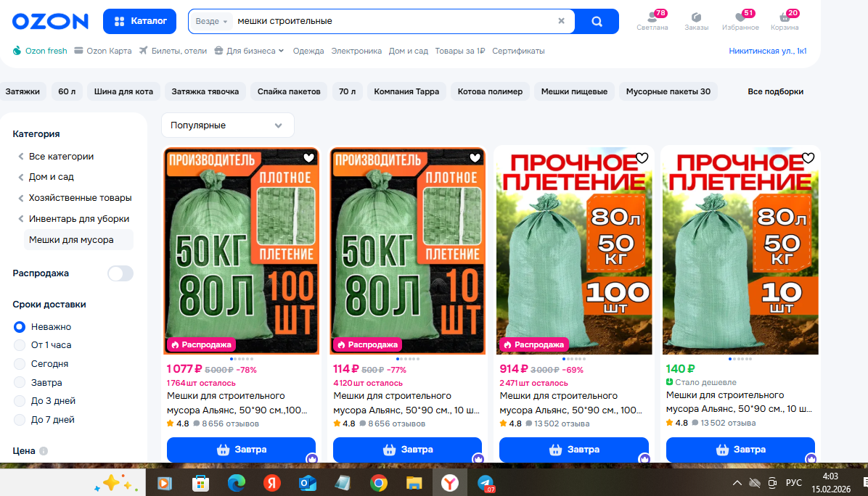Open the Светлана profile icon

pyautogui.click(x=652, y=20)
